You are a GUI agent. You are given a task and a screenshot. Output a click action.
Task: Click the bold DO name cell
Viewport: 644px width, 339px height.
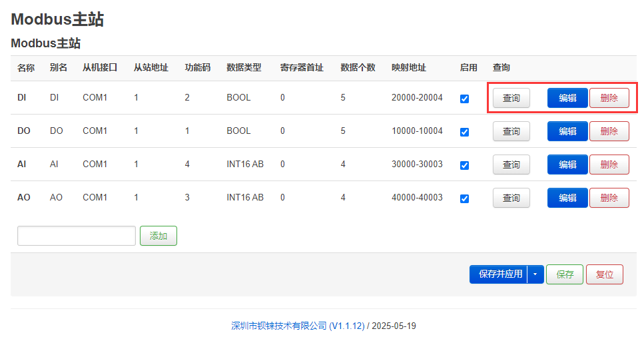coord(24,131)
